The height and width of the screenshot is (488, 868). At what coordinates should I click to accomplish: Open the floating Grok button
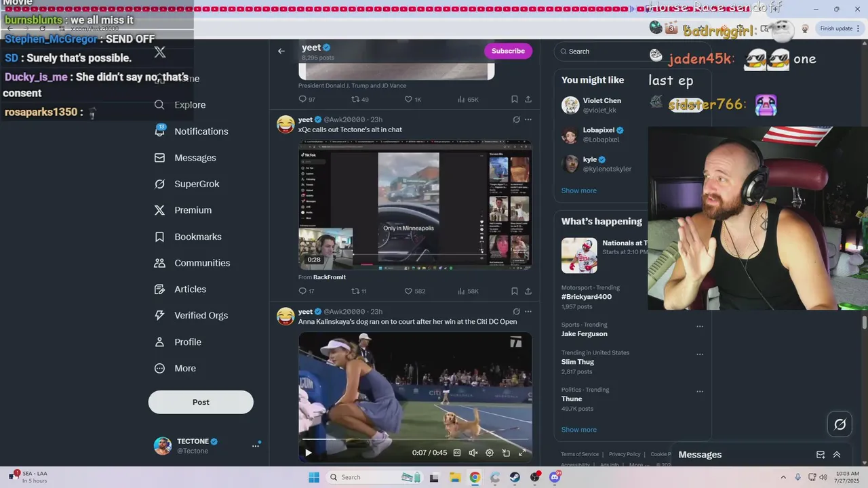840,424
